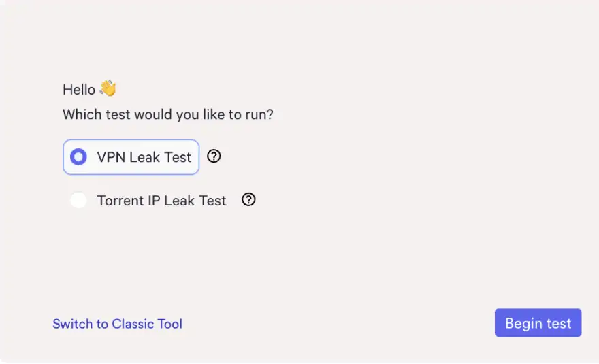The width and height of the screenshot is (599, 364).
Task: Tick the empty white circle next to Torrent option
Action: [x=79, y=200]
